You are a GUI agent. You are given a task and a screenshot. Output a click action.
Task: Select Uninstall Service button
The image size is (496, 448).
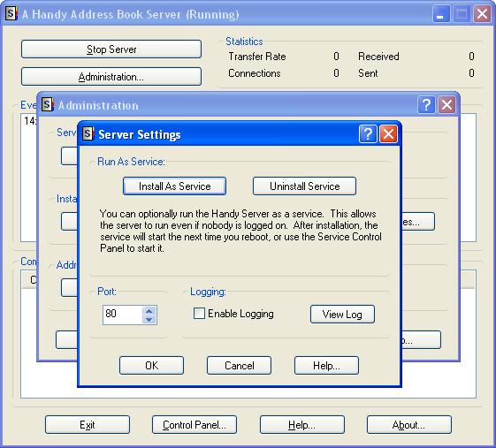[x=305, y=186]
